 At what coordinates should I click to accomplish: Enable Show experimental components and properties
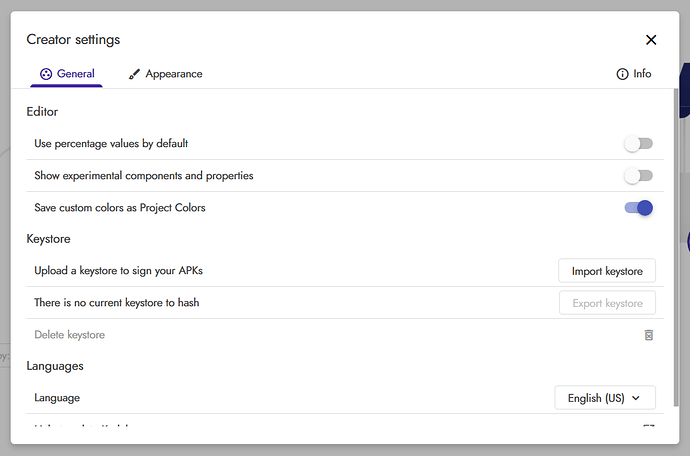click(639, 176)
